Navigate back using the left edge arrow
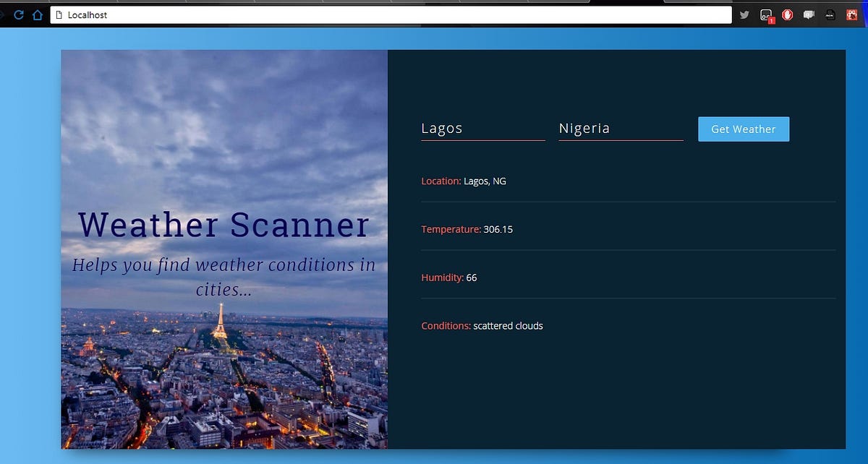This screenshot has width=868, height=464. pyautogui.click(x=4, y=14)
